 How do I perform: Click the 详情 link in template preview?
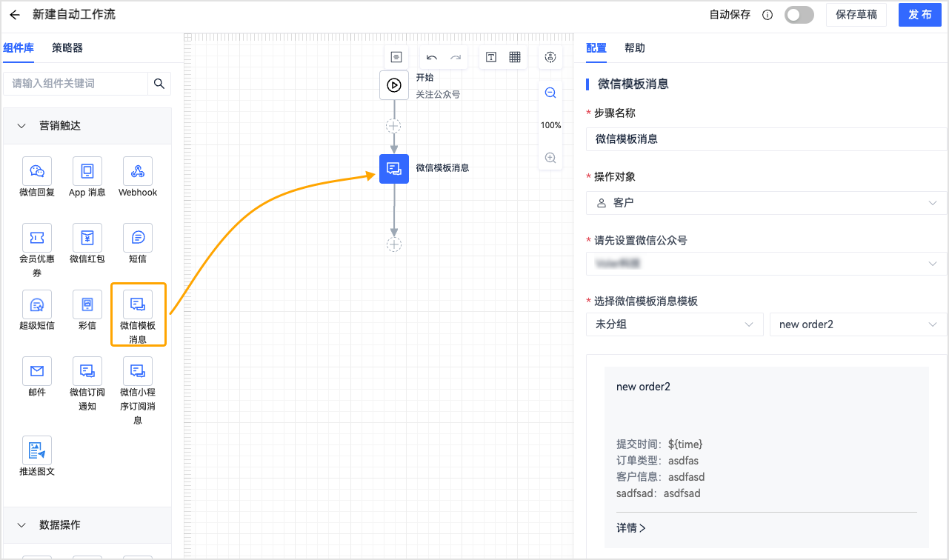pos(631,528)
